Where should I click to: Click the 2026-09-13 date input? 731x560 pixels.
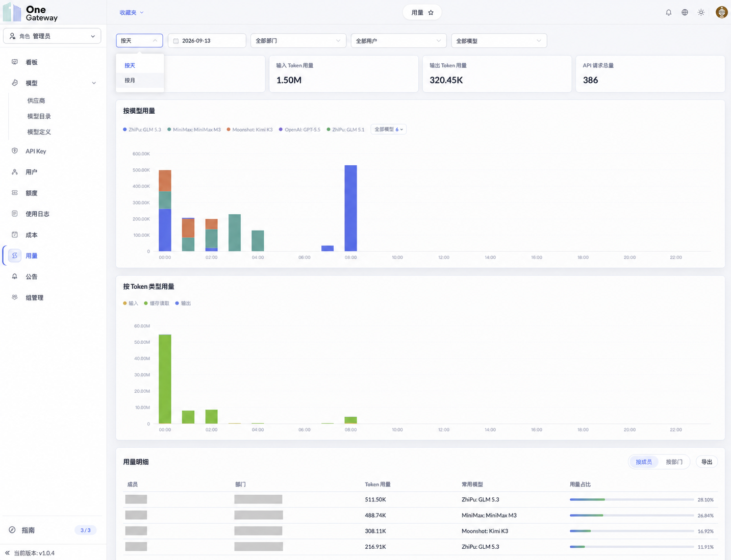[207, 41]
